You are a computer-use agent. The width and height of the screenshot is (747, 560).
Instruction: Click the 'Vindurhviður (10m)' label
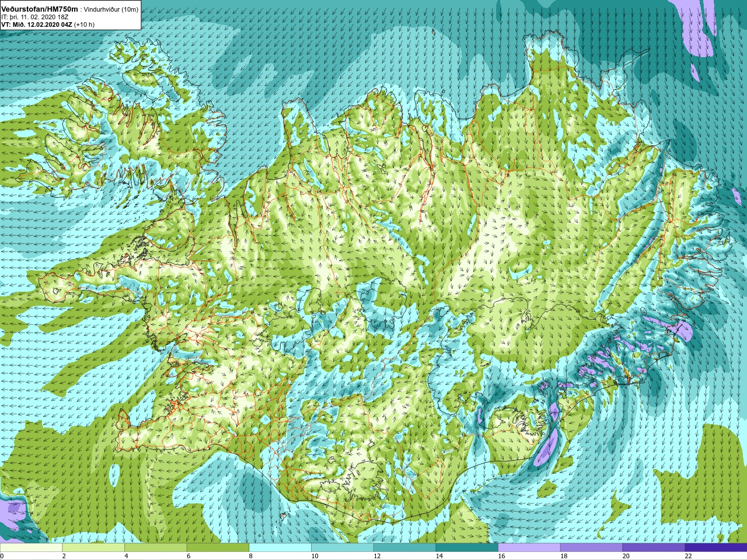tap(111, 10)
